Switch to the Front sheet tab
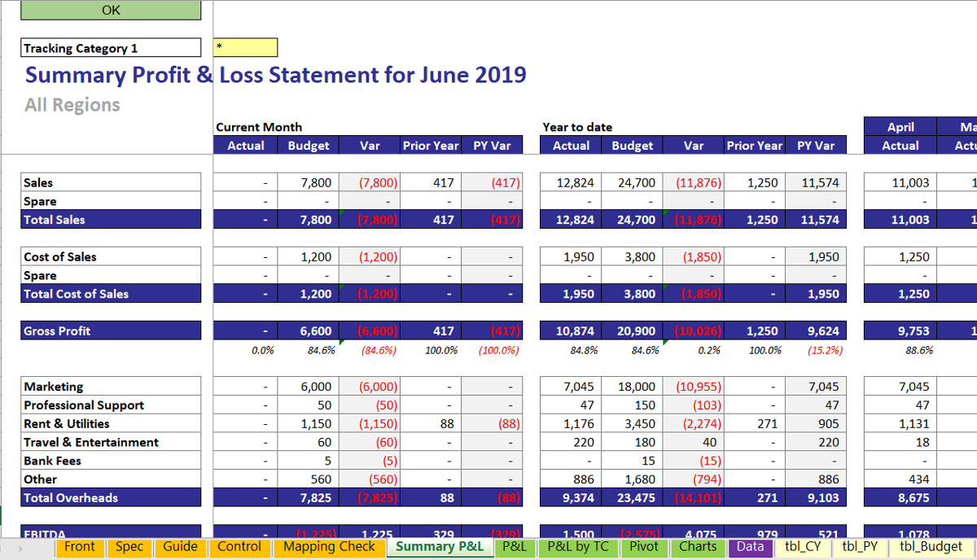 [x=80, y=547]
